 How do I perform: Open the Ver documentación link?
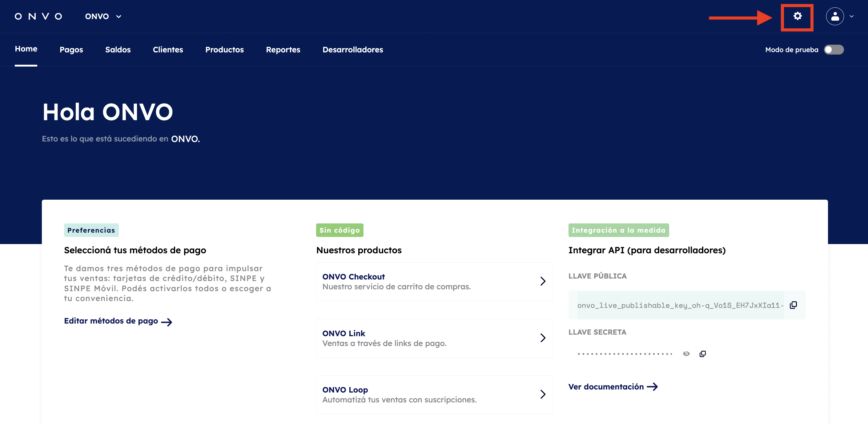[x=613, y=386]
